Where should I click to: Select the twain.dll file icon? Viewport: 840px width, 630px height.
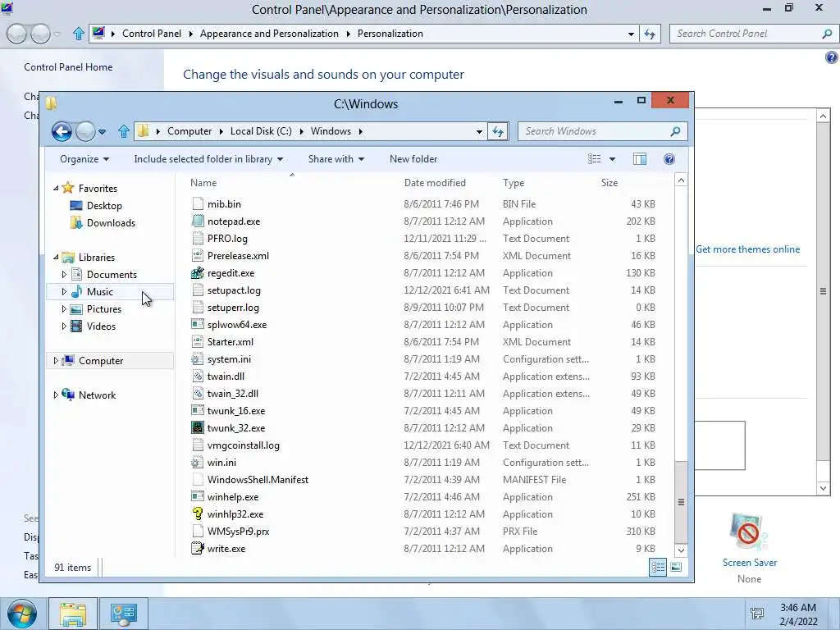click(x=198, y=376)
